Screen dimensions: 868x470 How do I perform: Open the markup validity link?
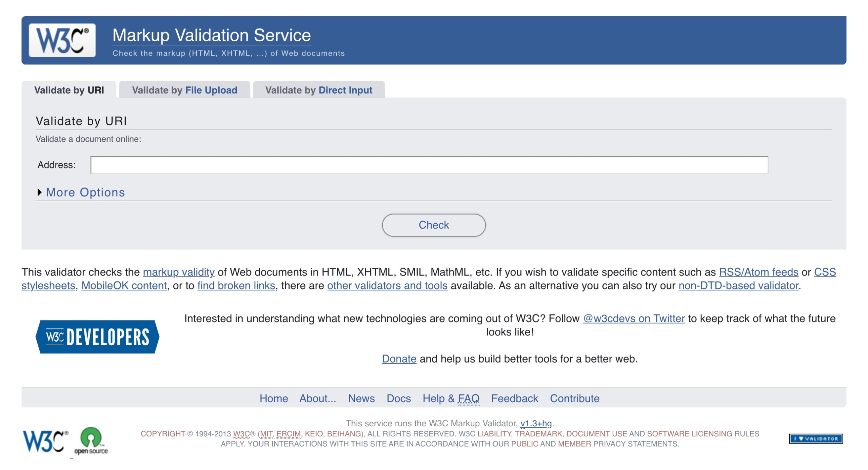click(179, 272)
